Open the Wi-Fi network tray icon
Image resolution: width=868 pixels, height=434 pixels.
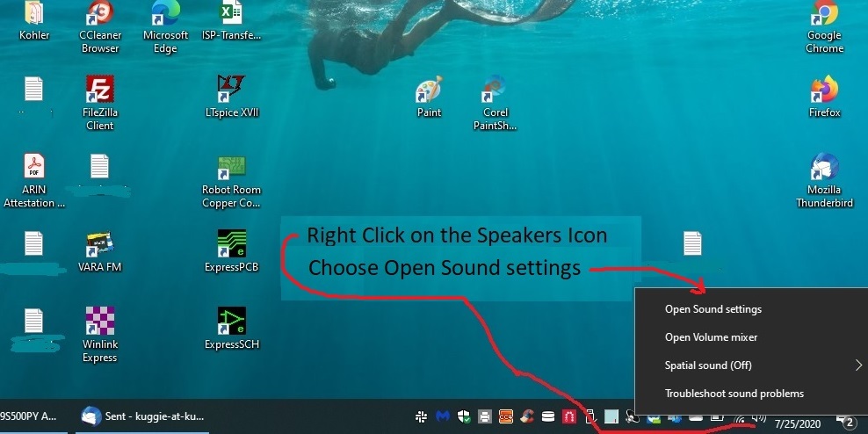(739, 418)
